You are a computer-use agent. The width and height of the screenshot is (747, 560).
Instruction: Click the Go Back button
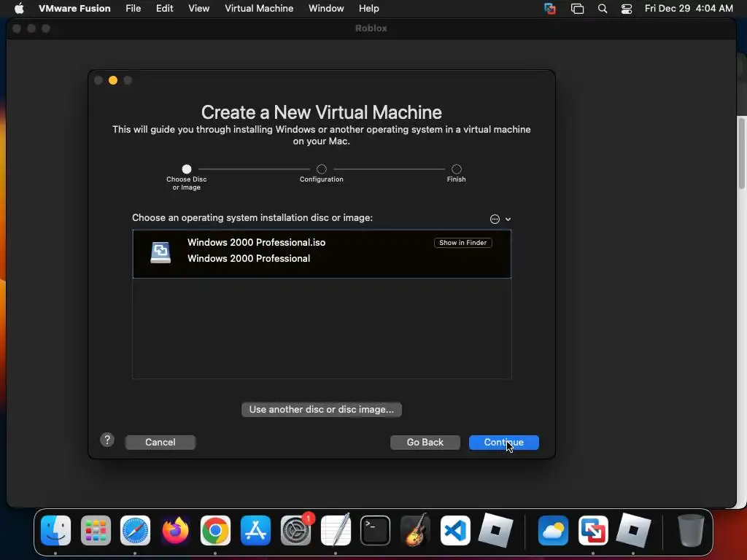pos(425,443)
